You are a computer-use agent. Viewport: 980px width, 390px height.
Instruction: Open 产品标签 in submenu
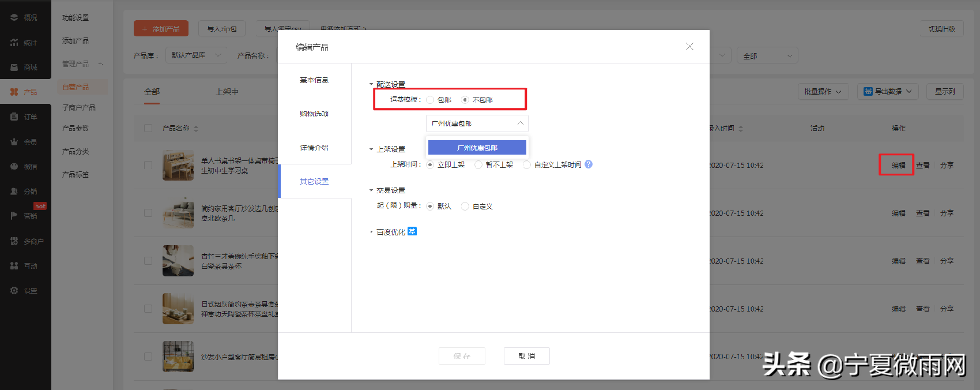click(76, 174)
